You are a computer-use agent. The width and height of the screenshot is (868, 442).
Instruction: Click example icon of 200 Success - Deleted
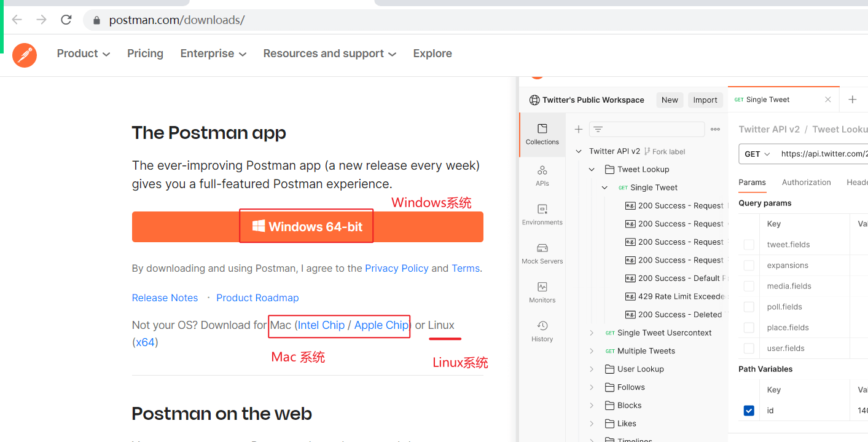click(630, 315)
